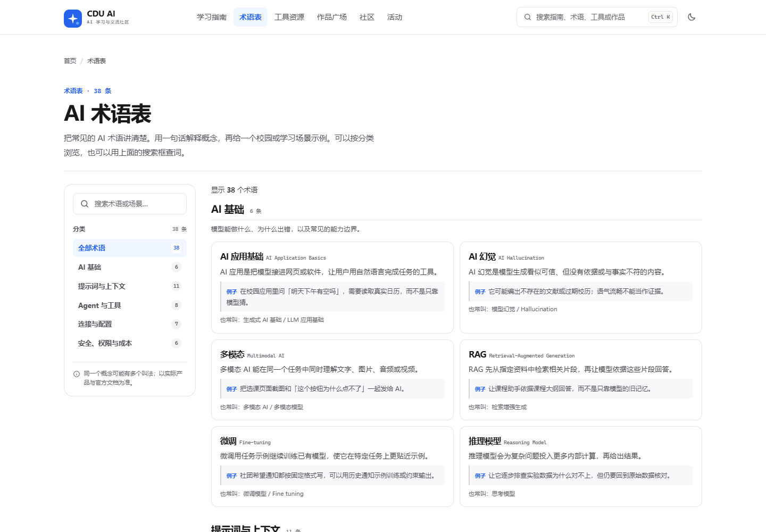
Task: Click the 微调 term card heading
Action: pyautogui.click(x=228, y=442)
